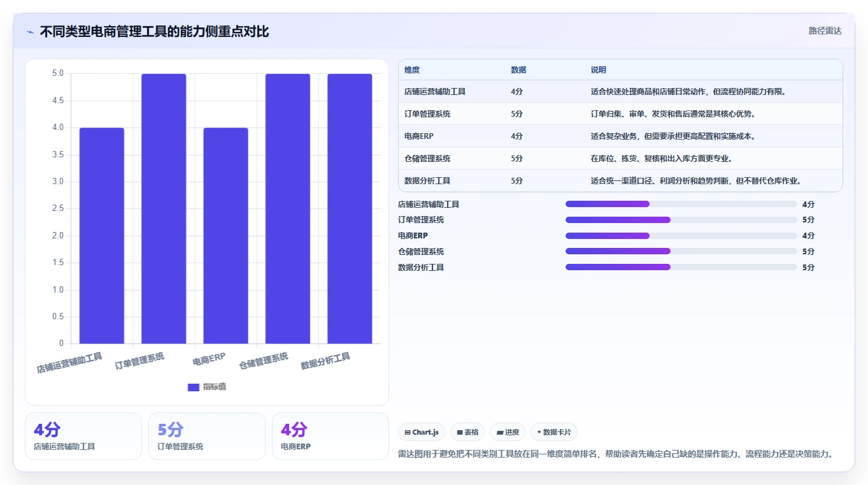The width and height of the screenshot is (868, 485).
Task: Click the 店铺运营辅助工具 progress bar
Action: pos(681,204)
